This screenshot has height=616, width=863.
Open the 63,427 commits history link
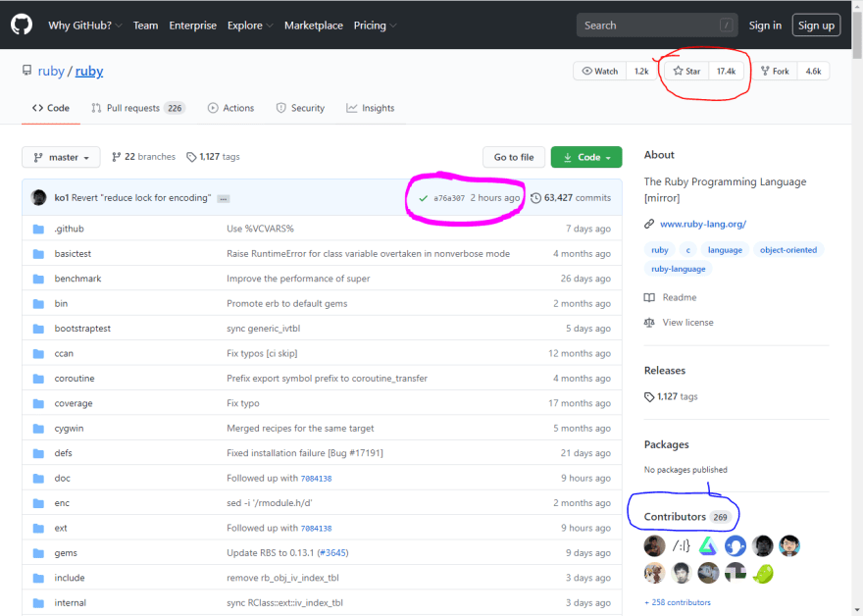pos(571,197)
